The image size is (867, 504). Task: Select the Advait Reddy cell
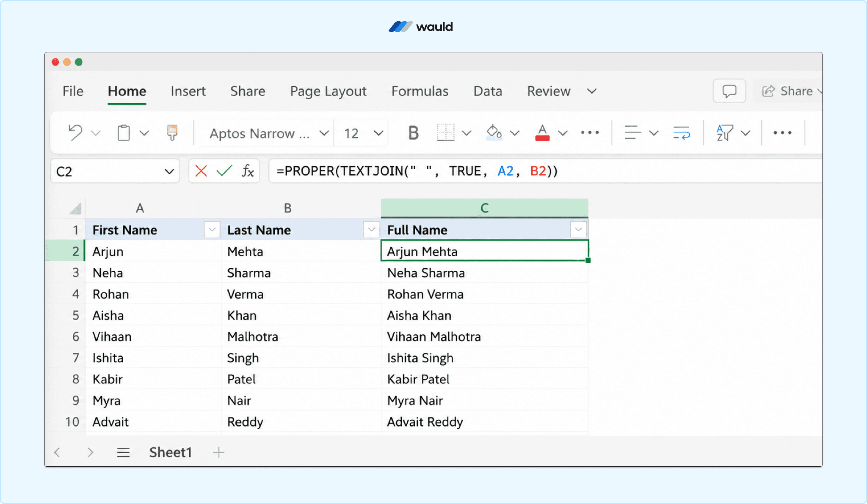(484, 421)
